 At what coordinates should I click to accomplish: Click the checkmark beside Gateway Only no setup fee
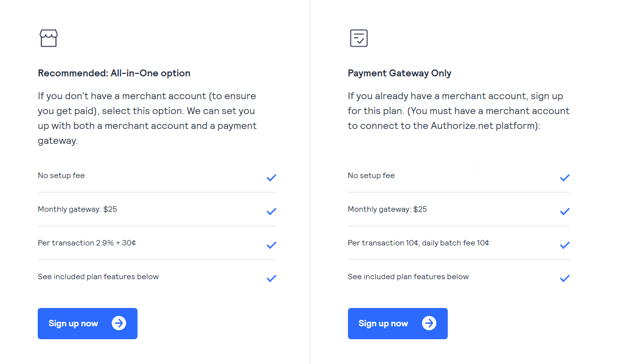(x=564, y=178)
